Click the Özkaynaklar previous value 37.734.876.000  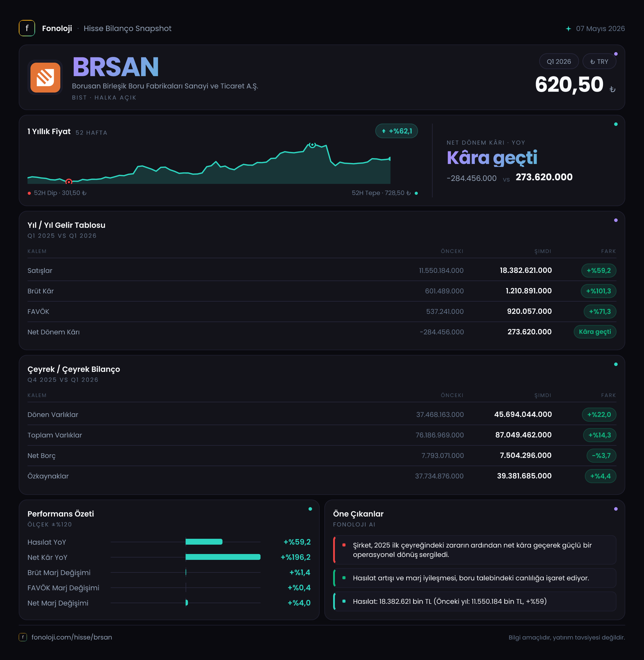coord(439,476)
